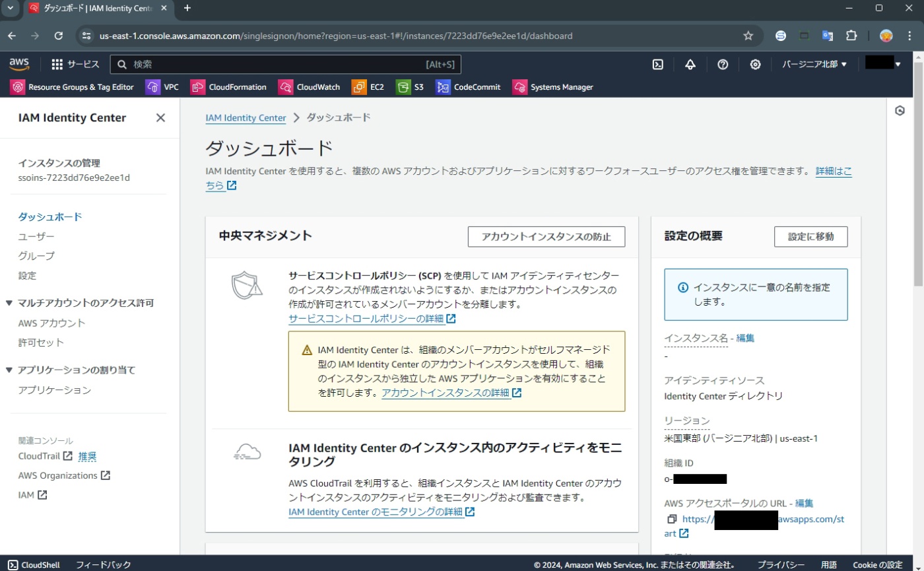Select アプリケーション in the sidebar
The height and width of the screenshot is (571, 924).
click(x=55, y=390)
